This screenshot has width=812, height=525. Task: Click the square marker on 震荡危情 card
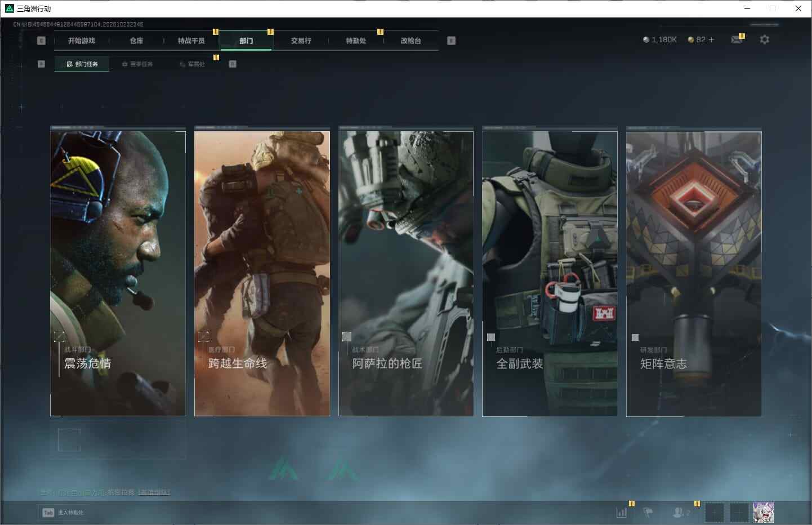click(x=59, y=337)
